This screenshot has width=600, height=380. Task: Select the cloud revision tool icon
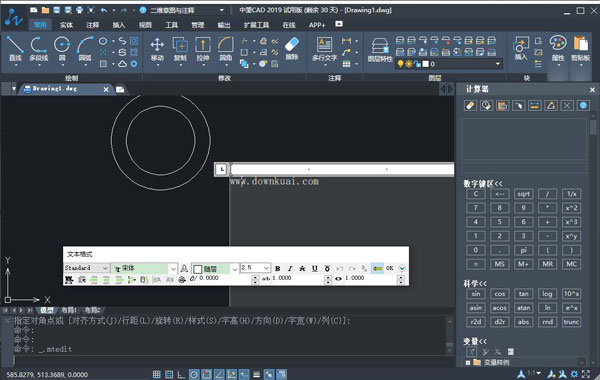(x=122, y=64)
